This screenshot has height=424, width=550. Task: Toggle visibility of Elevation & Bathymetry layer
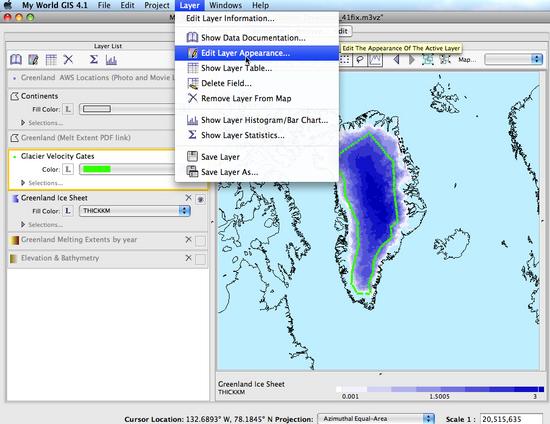click(200, 259)
